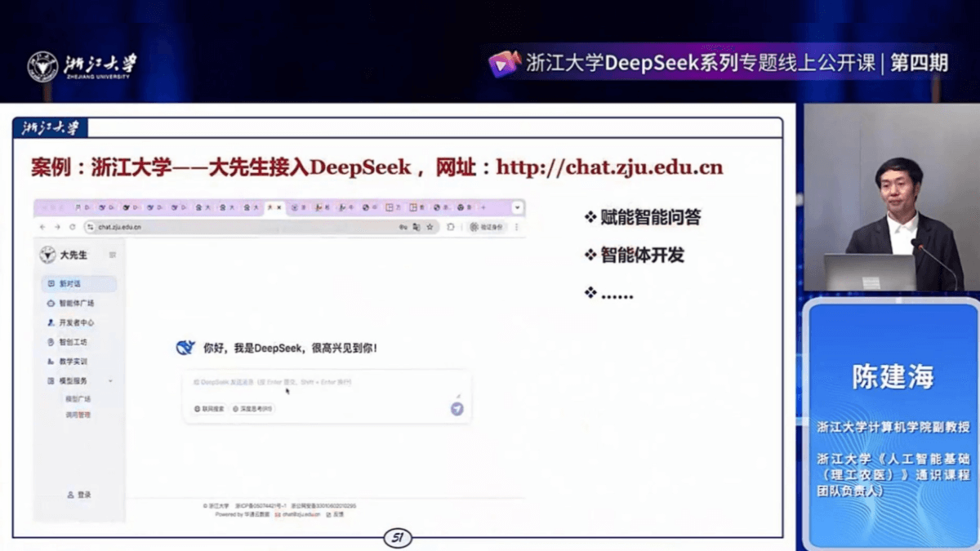
Task: Click slide page number 51
Action: click(398, 538)
